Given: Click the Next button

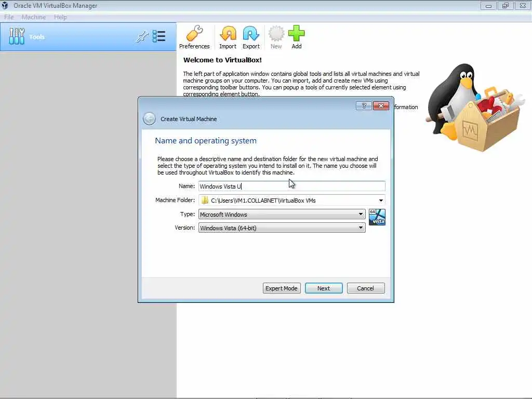Looking at the screenshot, I should coord(324,288).
